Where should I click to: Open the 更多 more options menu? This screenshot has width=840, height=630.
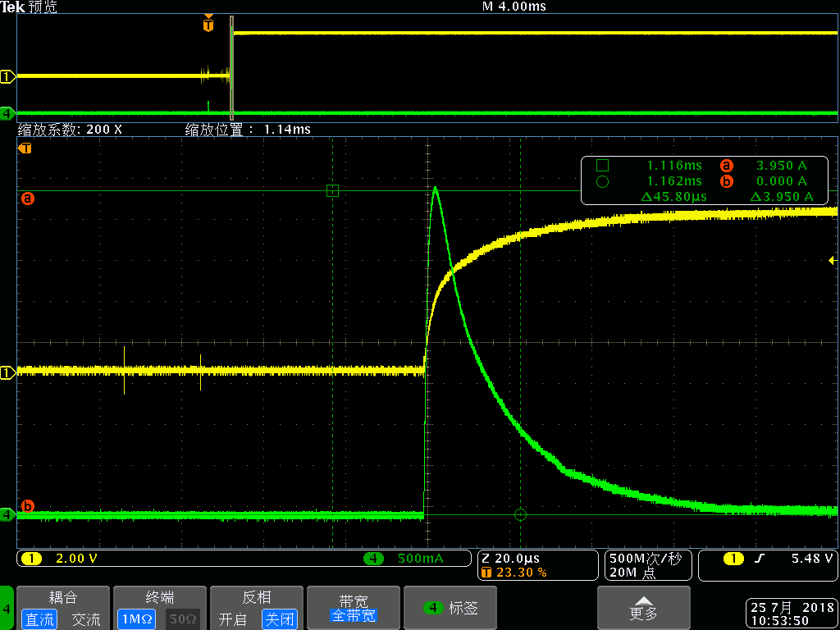coord(643,608)
